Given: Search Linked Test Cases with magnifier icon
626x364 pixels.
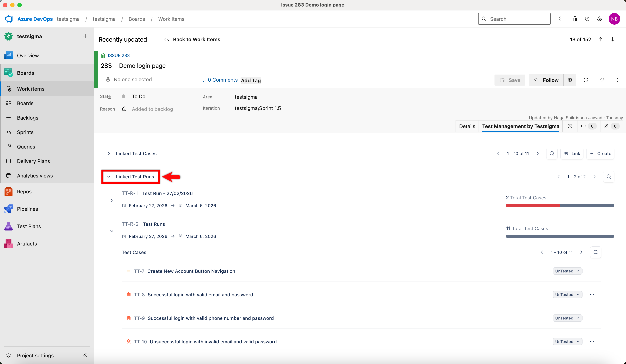Looking at the screenshot, I should (552, 154).
